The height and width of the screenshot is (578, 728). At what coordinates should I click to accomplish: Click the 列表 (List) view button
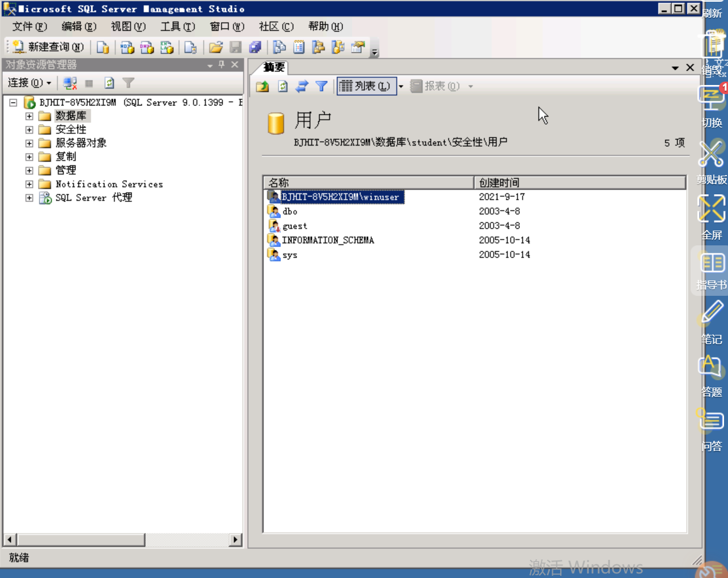click(x=366, y=86)
